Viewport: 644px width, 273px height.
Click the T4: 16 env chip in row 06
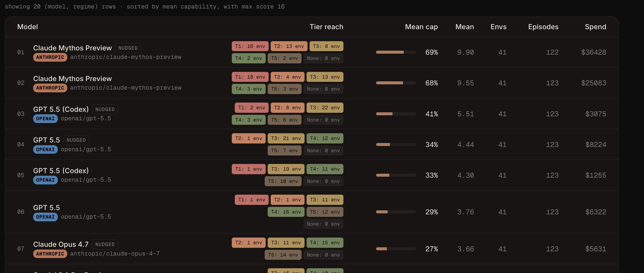click(286, 212)
